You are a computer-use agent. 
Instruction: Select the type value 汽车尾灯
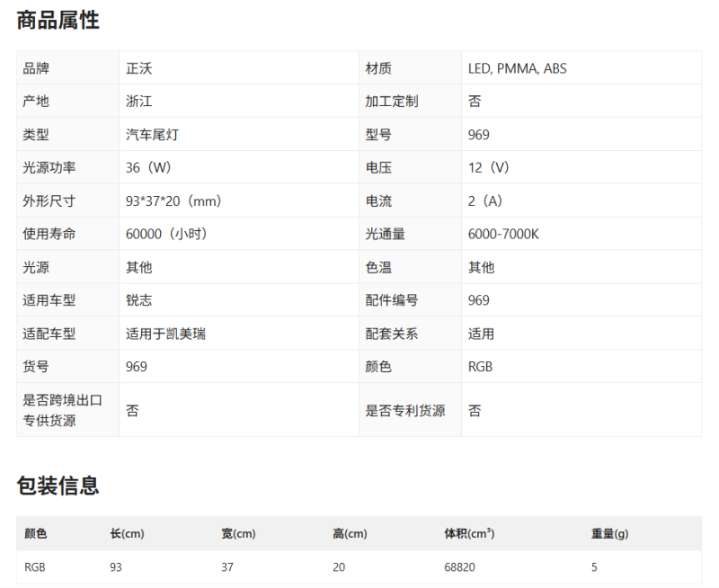152,134
